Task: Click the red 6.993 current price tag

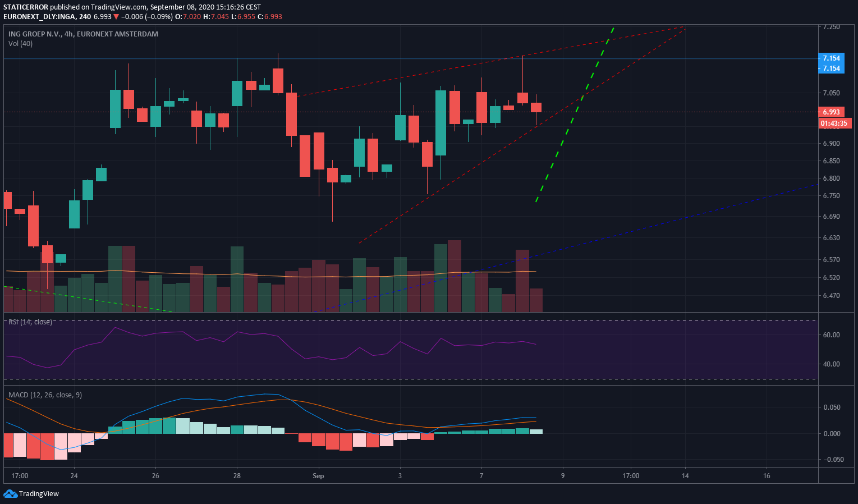Action: [831, 112]
